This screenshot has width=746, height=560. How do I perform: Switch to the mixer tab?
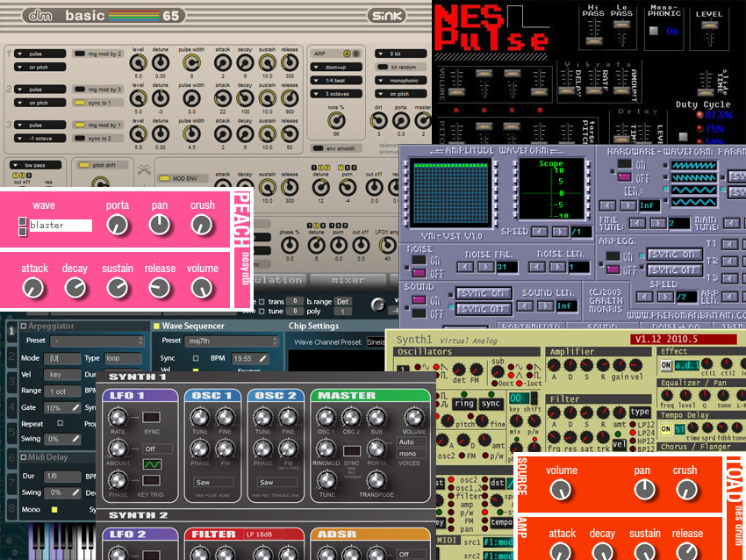click(348, 279)
